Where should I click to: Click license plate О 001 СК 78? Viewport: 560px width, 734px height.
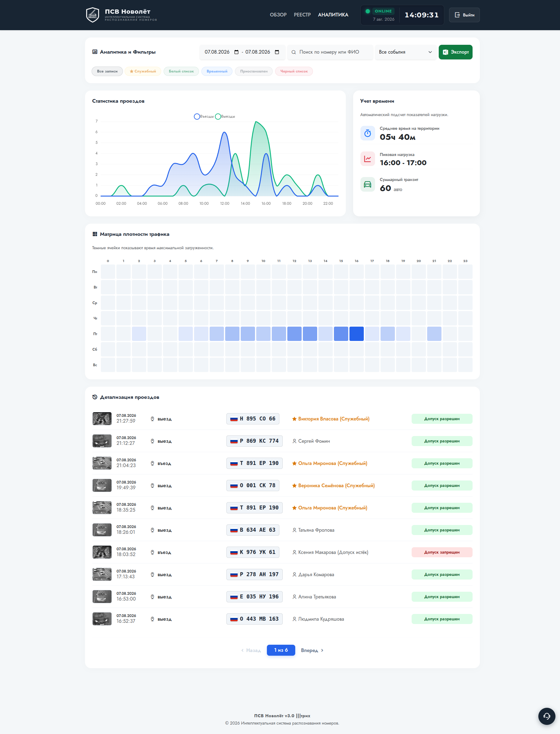(253, 485)
